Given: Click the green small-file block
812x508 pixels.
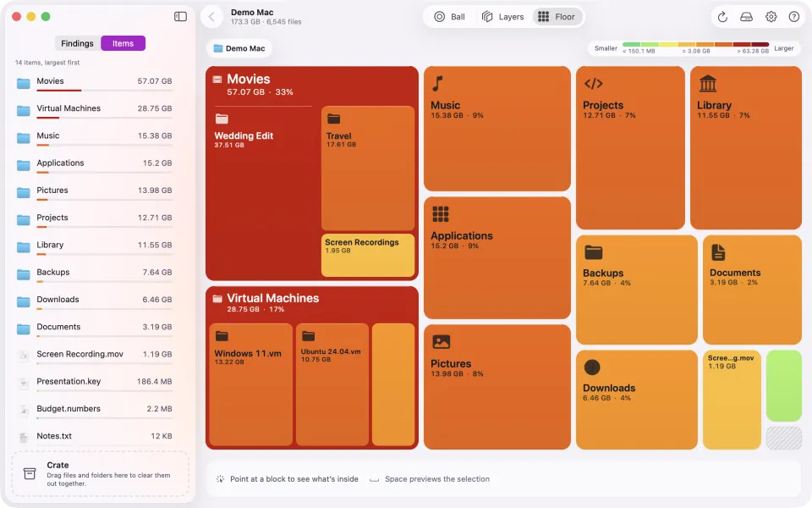Looking at the screenshot, I should [783, 386].
